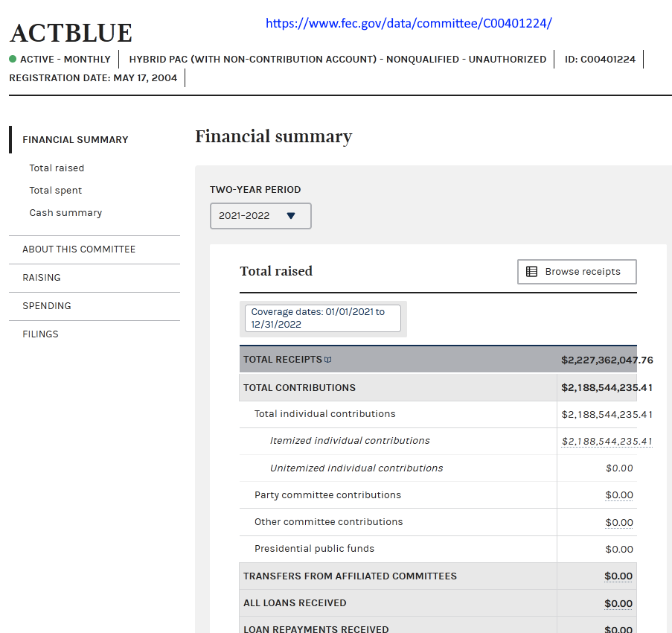
Task: Click Unitemized individual contributions label
Action: point(356,468)
